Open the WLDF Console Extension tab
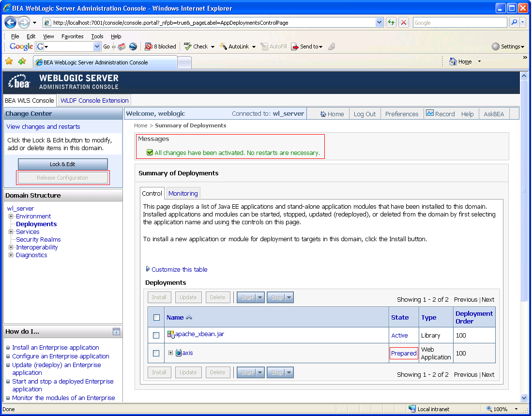The image size is (532, 416). coord(94,100)
